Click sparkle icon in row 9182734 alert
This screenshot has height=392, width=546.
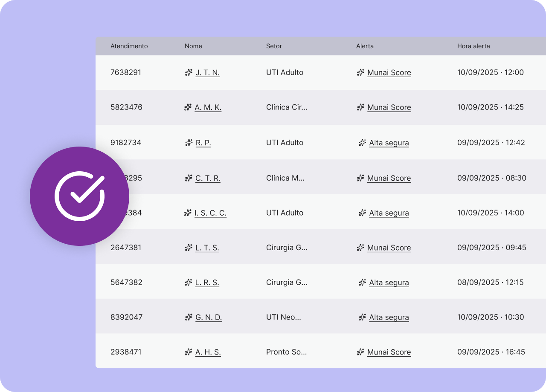click(x=362, y=143)
